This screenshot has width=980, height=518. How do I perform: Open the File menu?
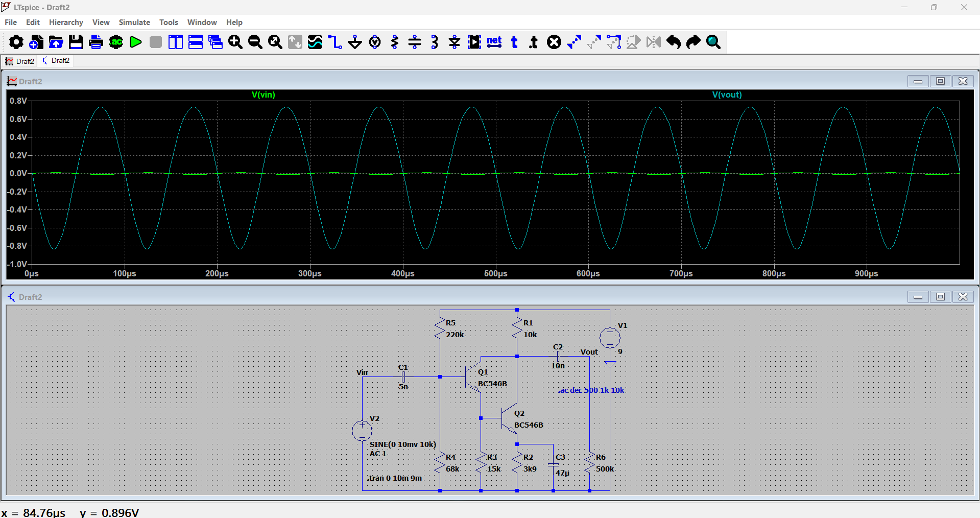[x=11, y=22]
